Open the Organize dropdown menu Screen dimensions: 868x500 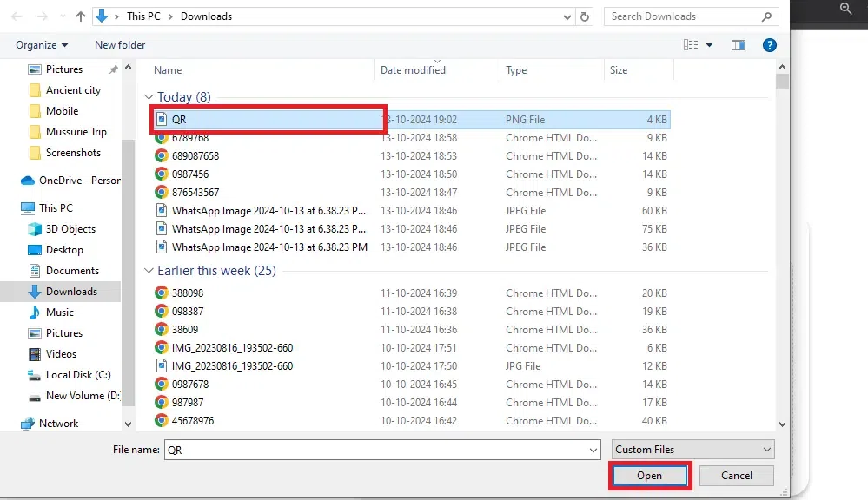tap(42, 45)
